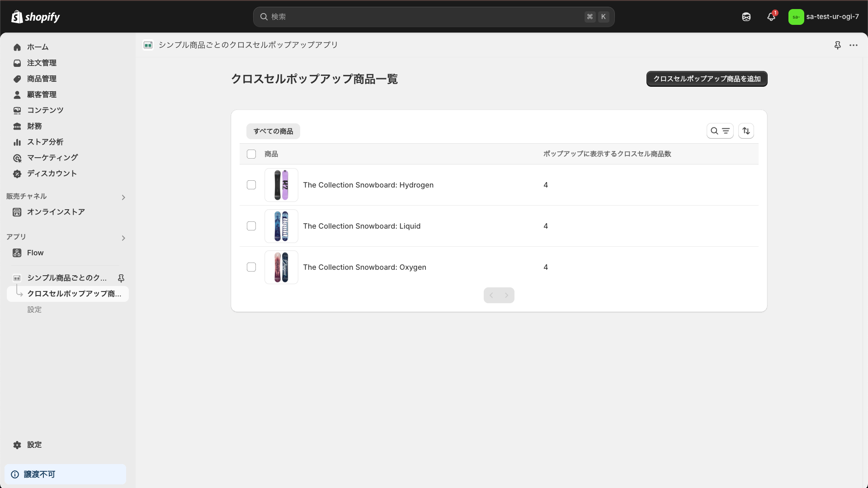Check the Hydrogen snowboard row checkbox
This screenshot has width=868, height=488.
pos(251,185)
